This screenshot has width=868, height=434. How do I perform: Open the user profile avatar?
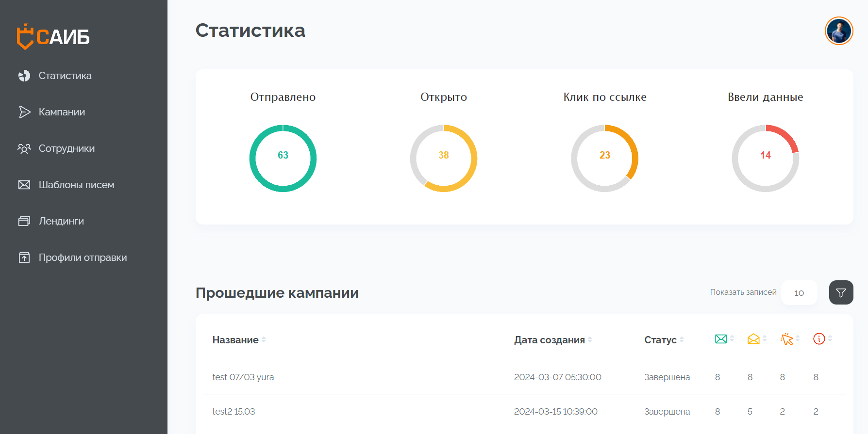838,31
